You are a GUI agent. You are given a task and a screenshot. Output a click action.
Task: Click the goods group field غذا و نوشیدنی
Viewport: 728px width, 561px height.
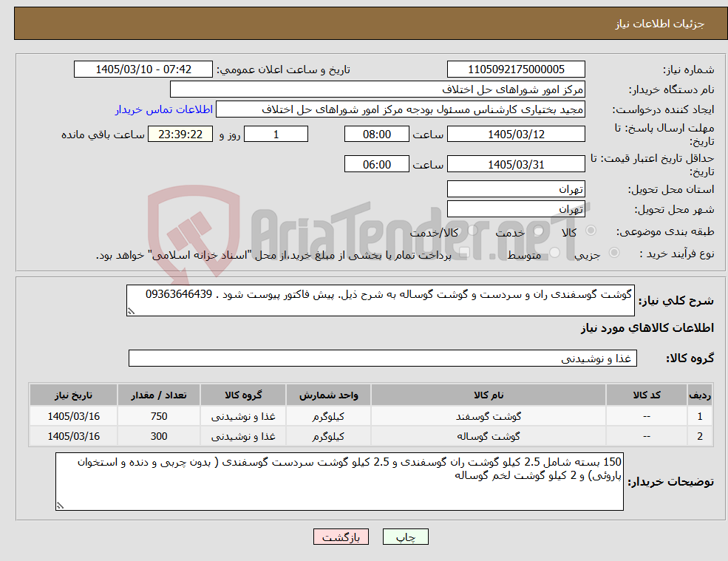[x=383, y=358]
